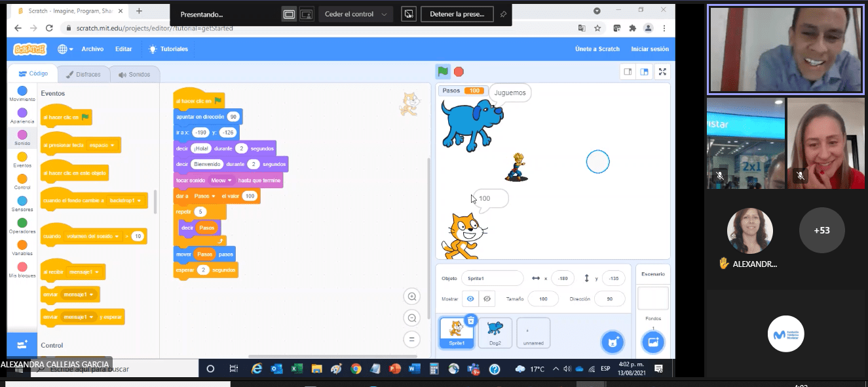This screenshot has height=387, width=868.
Task: Open Excel from the taskbar
Action: 297,369
